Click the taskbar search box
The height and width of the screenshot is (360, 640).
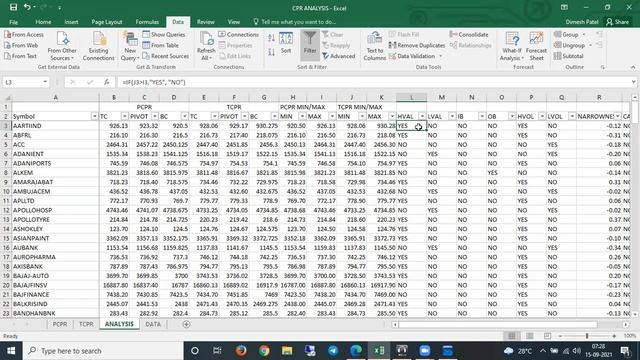point(103,351)
